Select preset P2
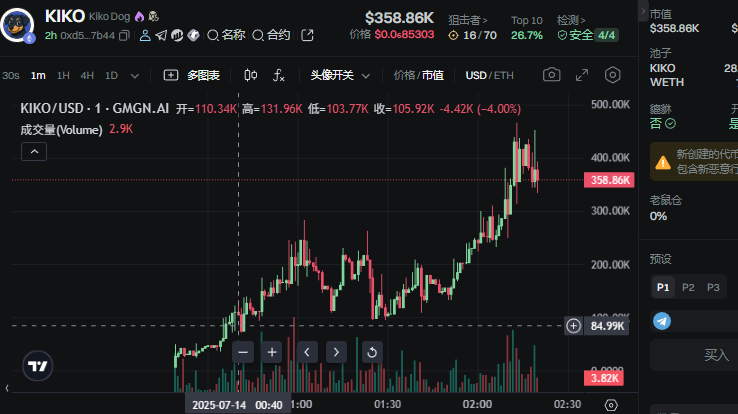 688,287
